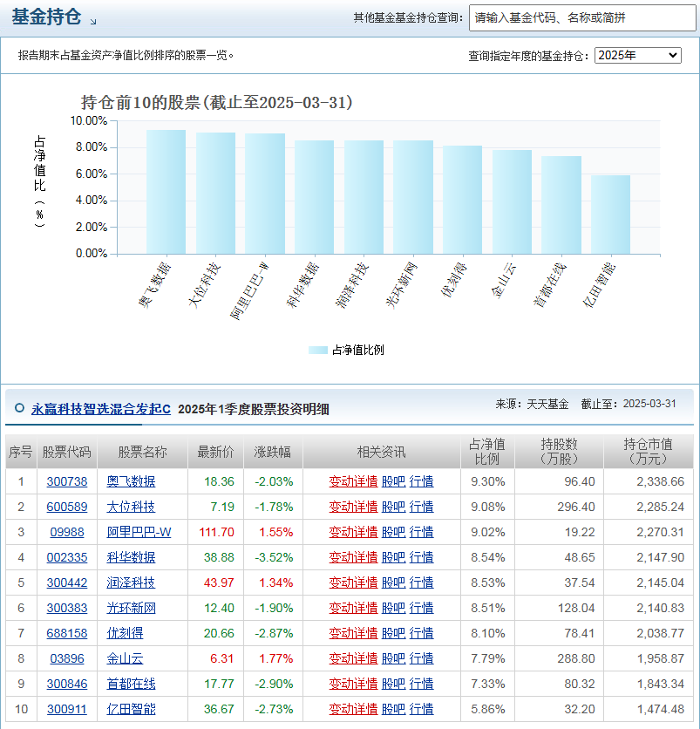This screenshot has width=700, height=729.
Task: Select the 111.70 latest price cell
Action: coord(216,532)
